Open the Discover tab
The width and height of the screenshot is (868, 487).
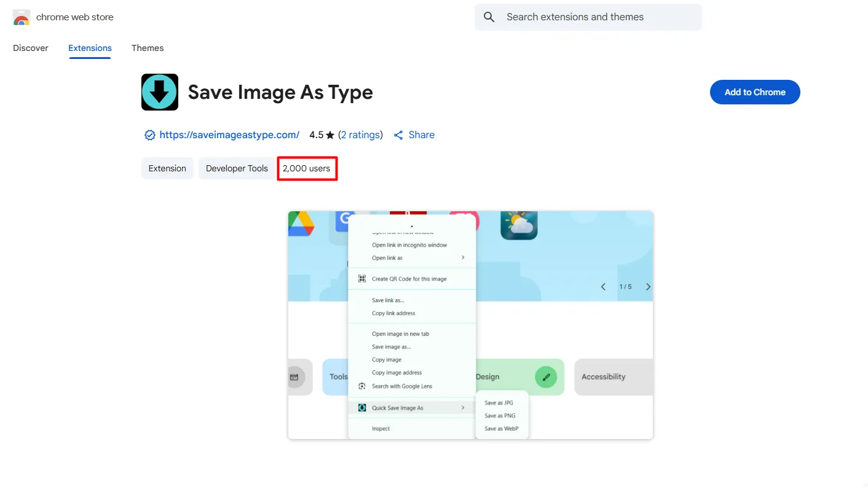pos(31,48)
